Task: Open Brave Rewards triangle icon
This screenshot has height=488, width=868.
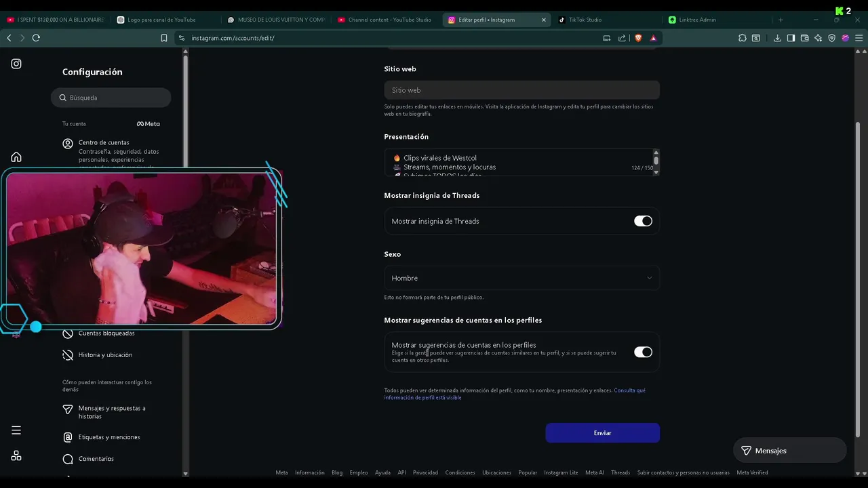Action: tap(653, 38)
